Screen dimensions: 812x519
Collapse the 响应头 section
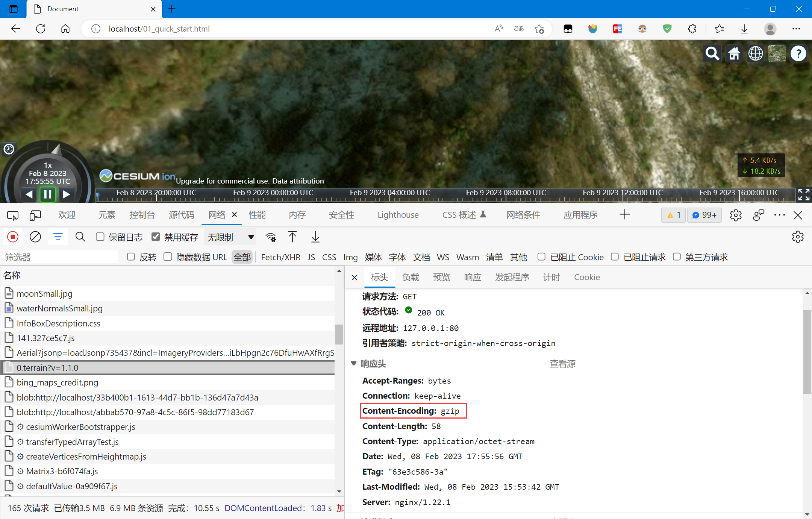pyautogui.click(x=353, y=364)
